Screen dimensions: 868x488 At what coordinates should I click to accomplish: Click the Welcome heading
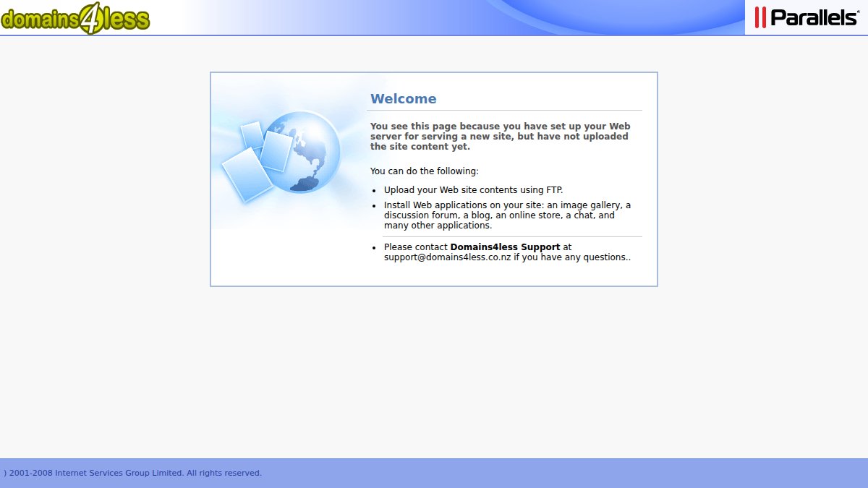tap(404, 99)
